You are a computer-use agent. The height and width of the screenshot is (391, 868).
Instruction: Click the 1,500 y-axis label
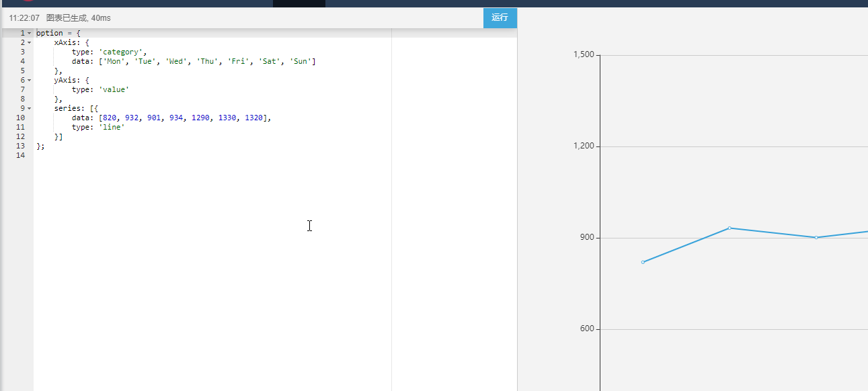tap(583, 55)
